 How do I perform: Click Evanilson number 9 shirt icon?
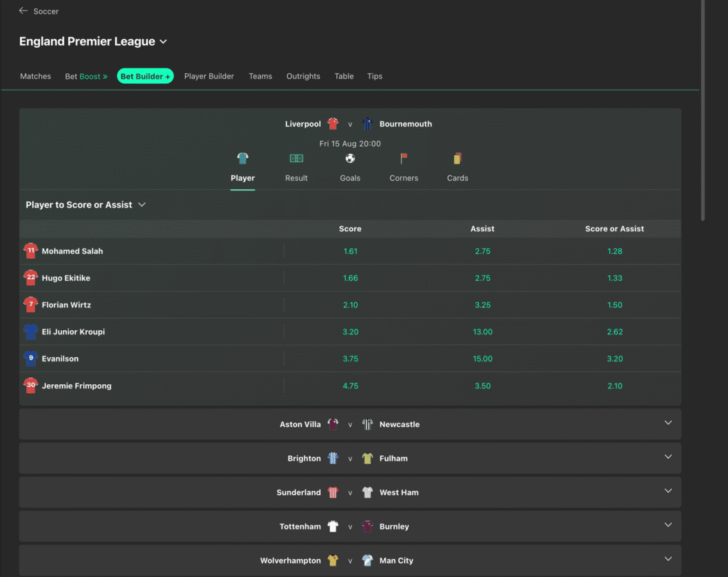[31, 359]
